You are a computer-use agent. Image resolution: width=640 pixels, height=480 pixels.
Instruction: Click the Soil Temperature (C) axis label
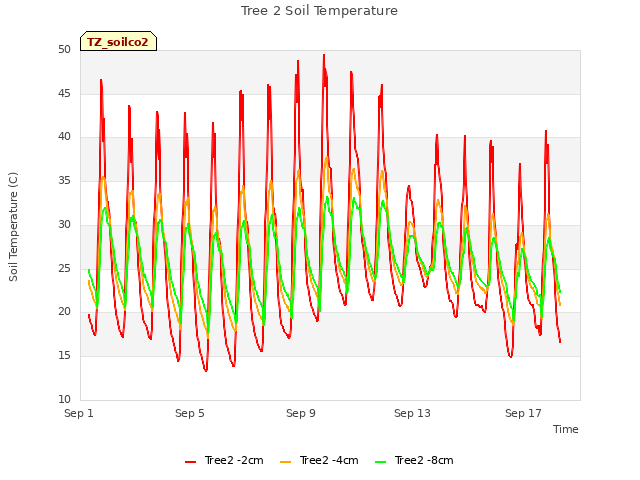tap(13, 227)
